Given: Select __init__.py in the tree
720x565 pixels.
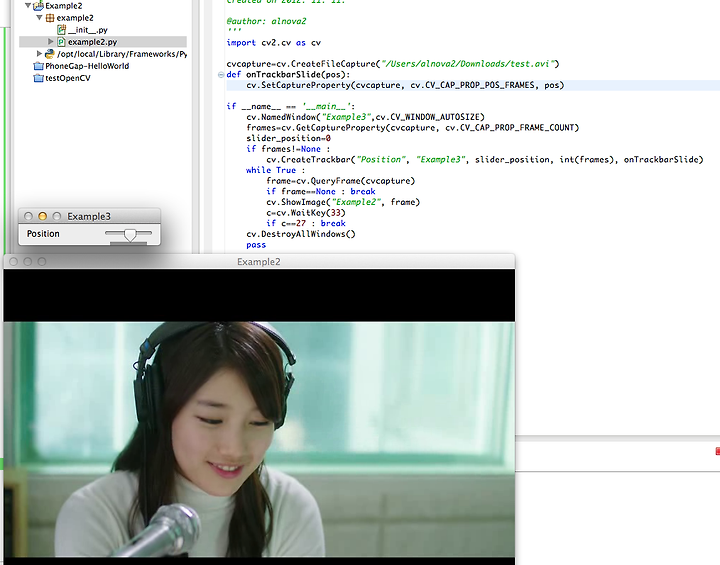Looking at the screenshot, I should coord(88,30).
